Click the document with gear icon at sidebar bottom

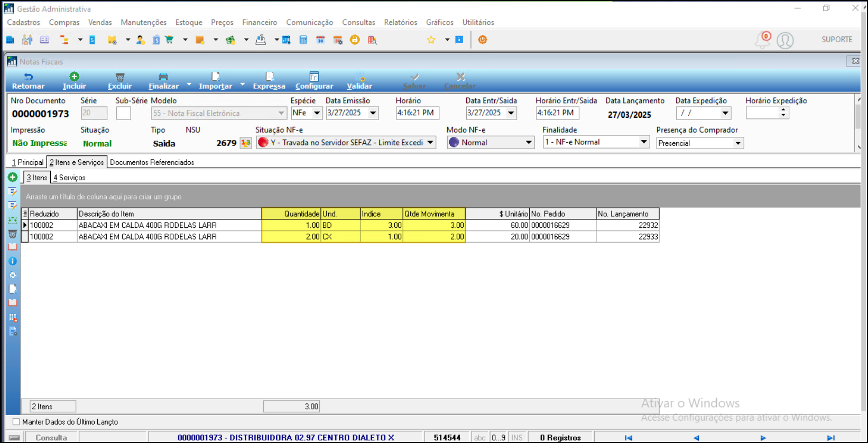click(13, 331)
